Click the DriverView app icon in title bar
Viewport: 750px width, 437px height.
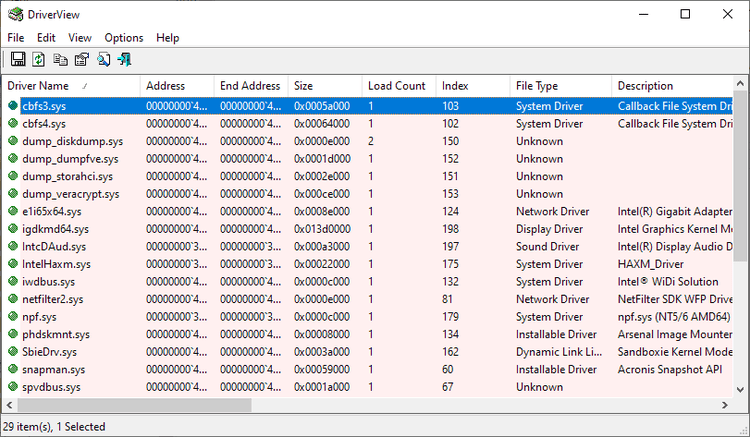(15, 14)
